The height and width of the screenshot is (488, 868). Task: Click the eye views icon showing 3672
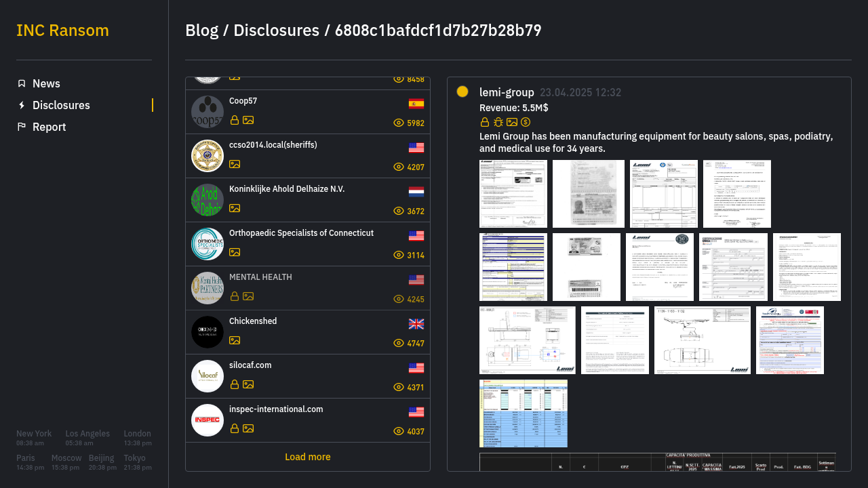point(399,211)
